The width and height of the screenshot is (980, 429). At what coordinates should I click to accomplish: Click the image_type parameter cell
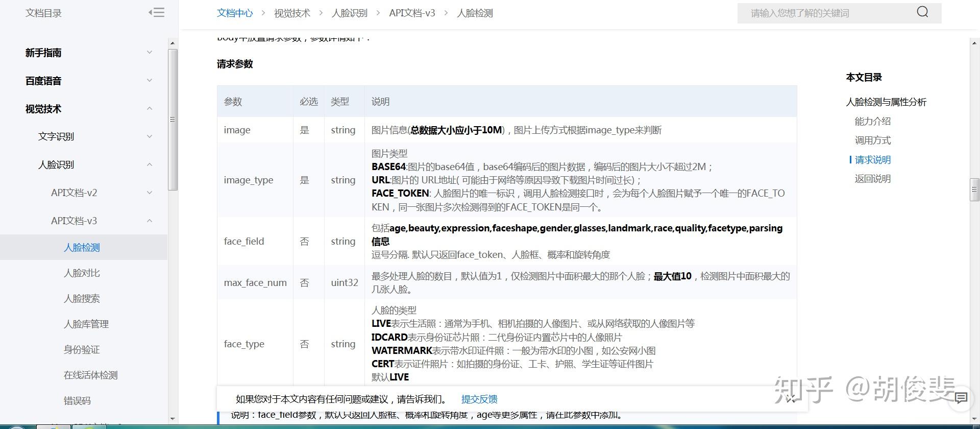(x=255, y=180)
